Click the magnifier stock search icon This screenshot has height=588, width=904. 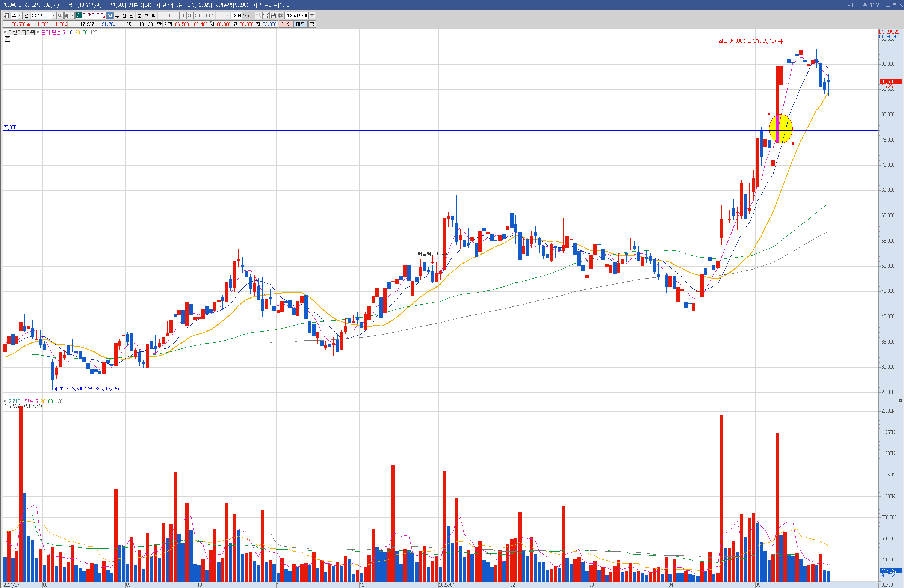point(60,15)
